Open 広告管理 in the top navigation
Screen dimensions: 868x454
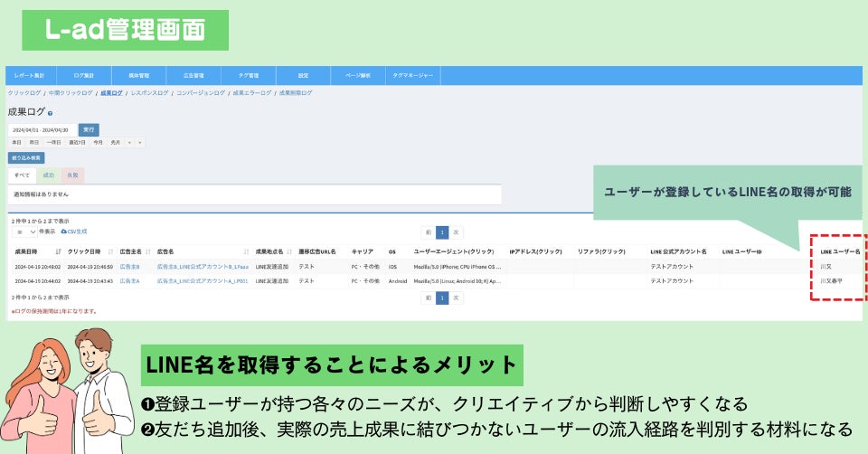point(193,75)
